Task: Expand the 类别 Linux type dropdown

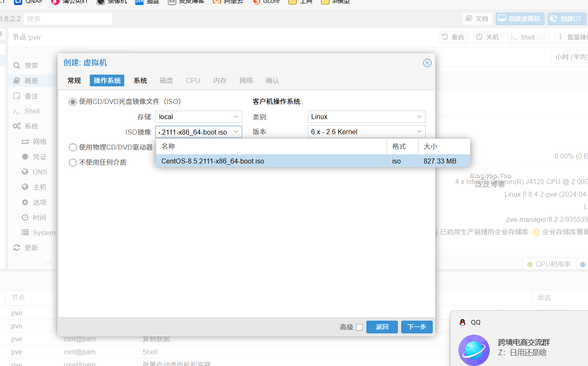Action: [x=366, y=117]
